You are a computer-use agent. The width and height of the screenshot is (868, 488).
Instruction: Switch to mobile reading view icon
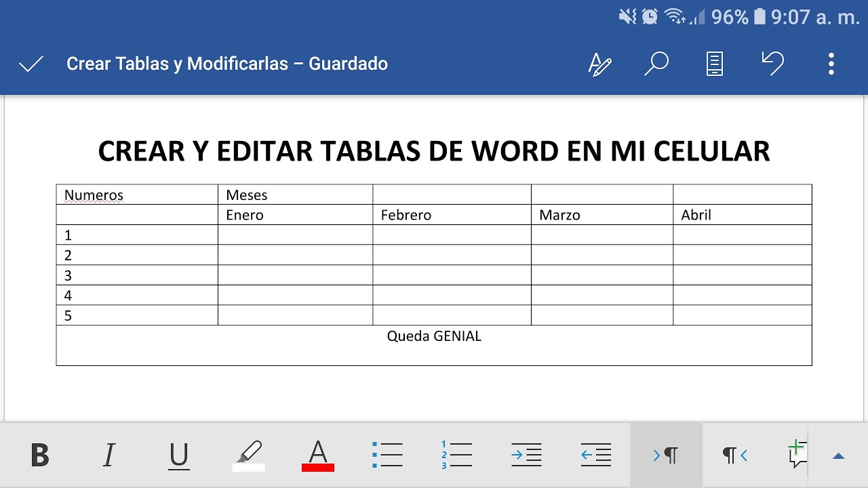(715, 64)
